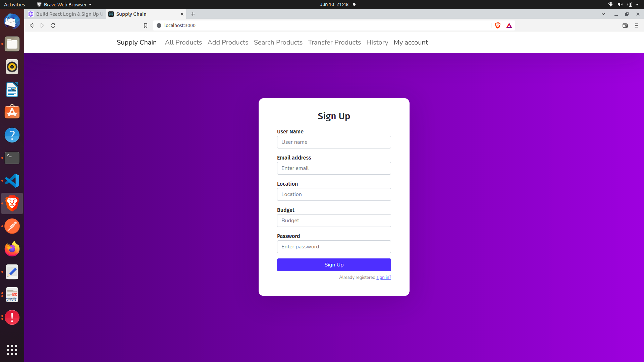Select the Budget input field
The image size is (644, 362).
tap(333, 220)
